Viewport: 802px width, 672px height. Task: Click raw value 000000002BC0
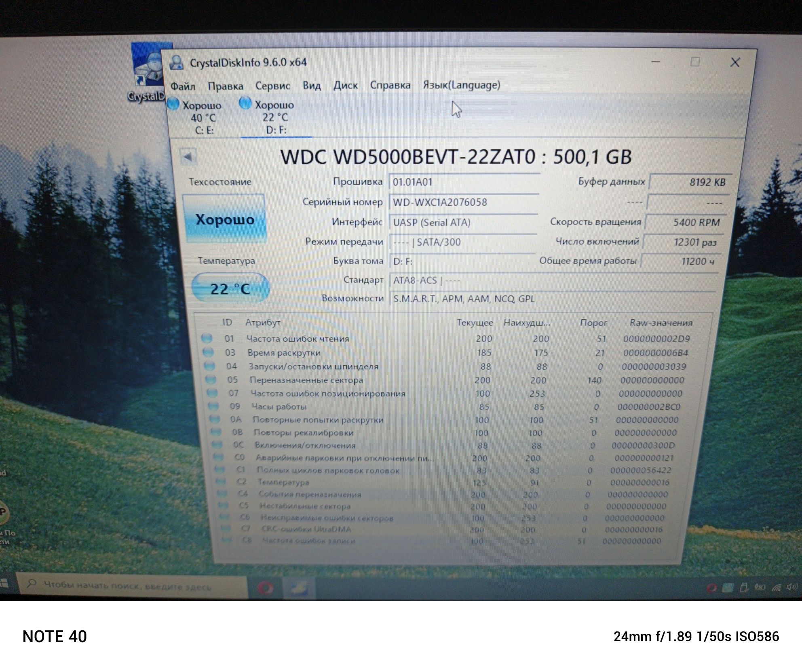(649, 407)
